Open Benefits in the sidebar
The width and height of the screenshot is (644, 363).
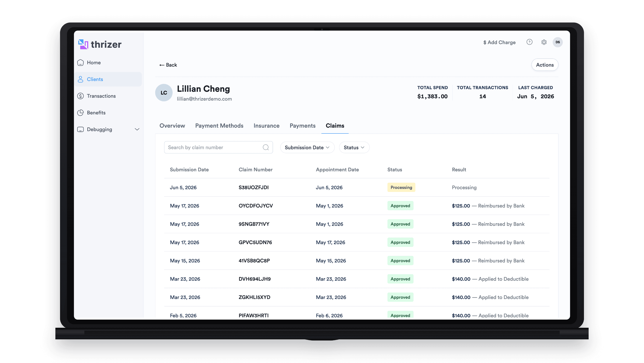96,113
